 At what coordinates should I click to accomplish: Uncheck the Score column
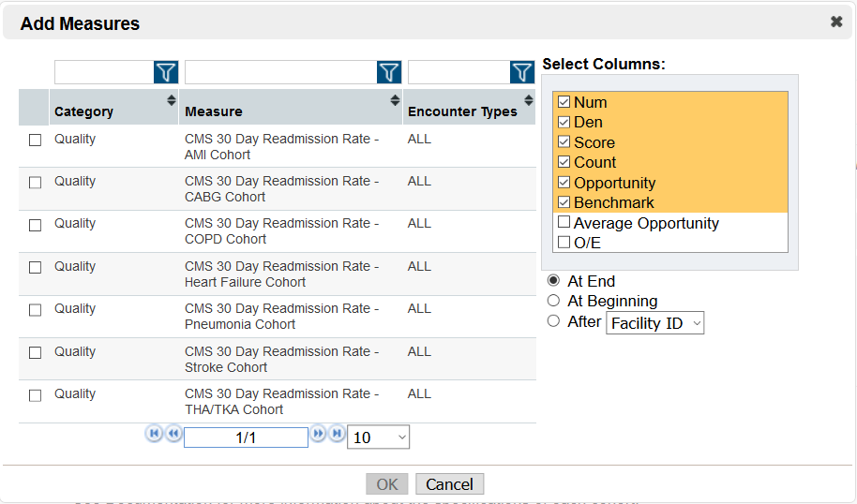tap(564, 142)
